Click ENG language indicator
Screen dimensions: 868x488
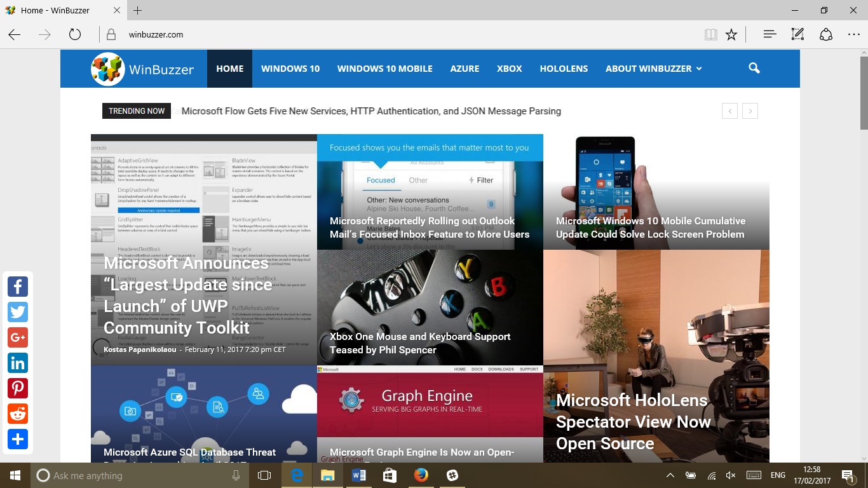778,475
